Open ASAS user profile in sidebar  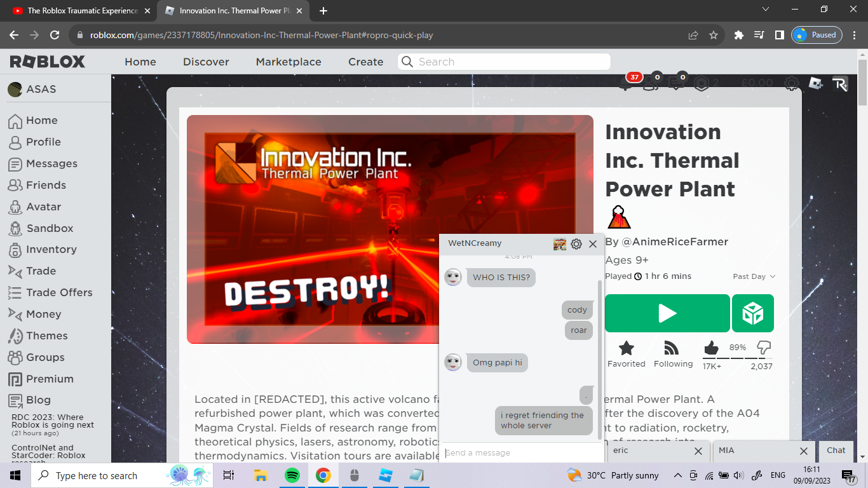point(32,89)
